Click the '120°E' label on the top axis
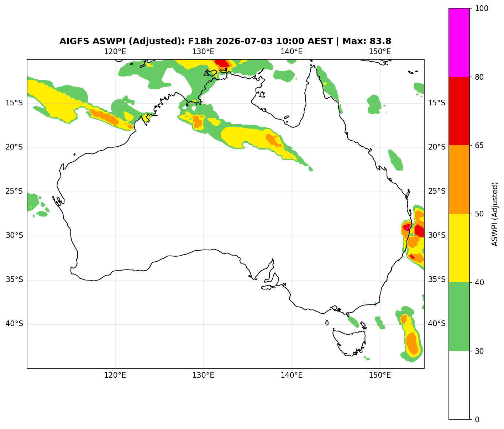This screenshot has width=504, height=429. pos(115,52)
